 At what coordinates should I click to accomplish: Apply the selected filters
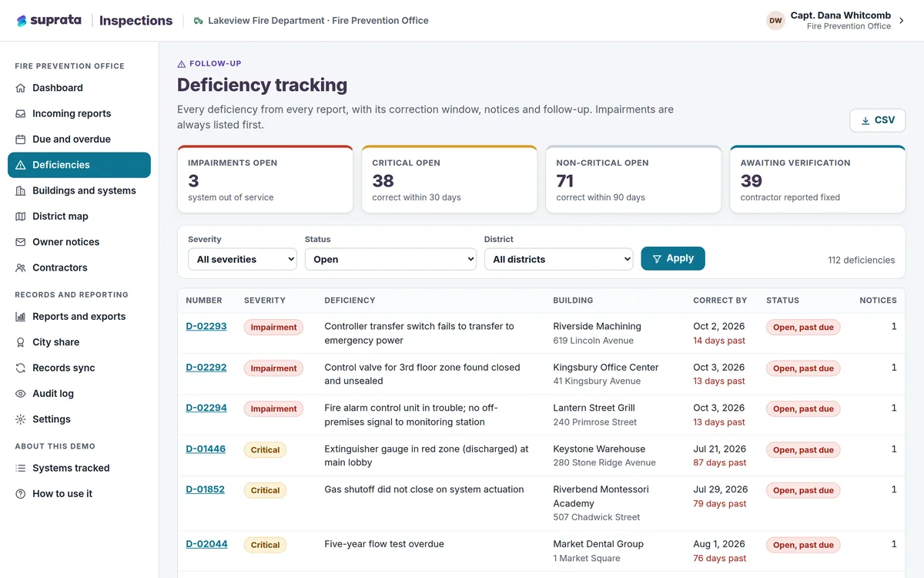pyautogui.click(x=673, y=259)
